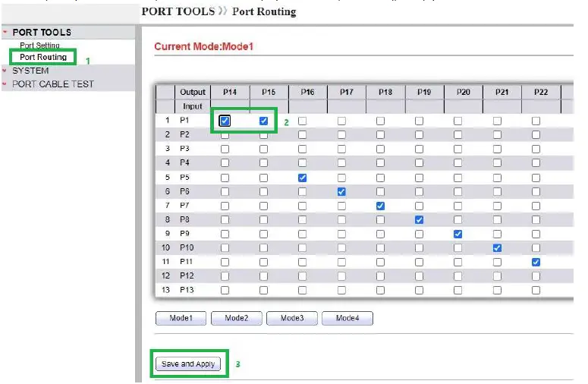Uncheck the P1 to P14 routing checkbox

[225, 121]
